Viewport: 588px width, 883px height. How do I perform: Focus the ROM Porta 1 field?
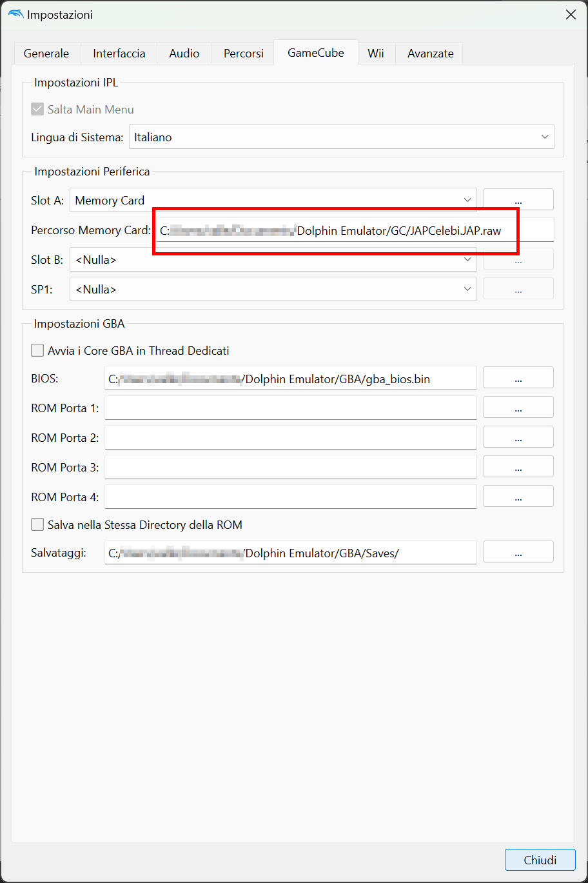point(291,408)
